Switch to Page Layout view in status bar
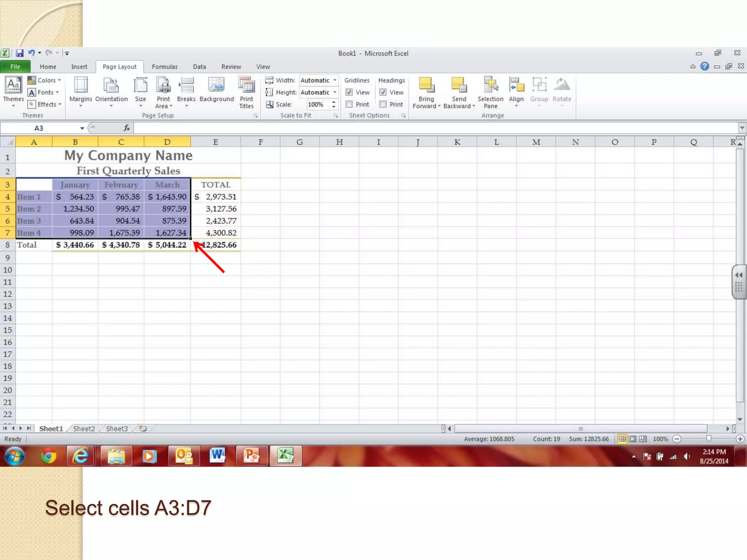The height and width of the screenshot is (560, 747). tap(633, 439)
